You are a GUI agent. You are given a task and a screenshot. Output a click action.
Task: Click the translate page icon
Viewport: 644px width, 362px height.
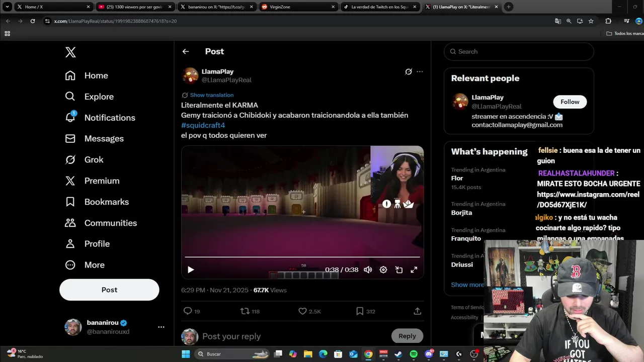coord(558,21)
